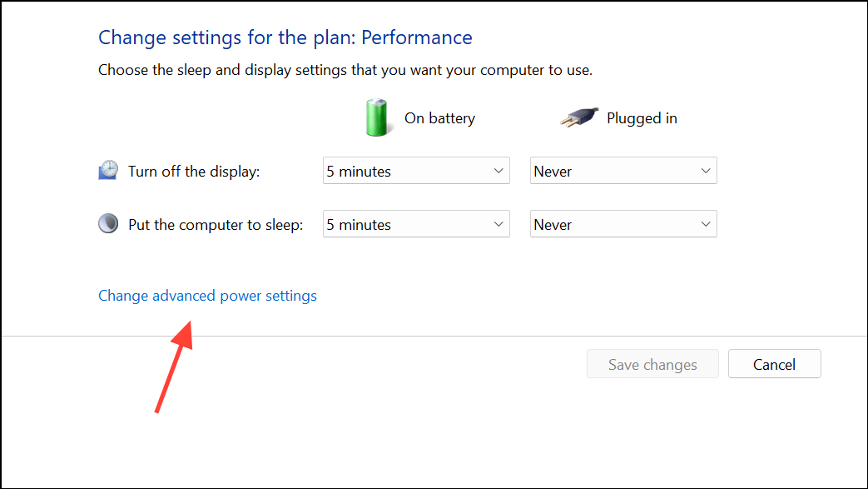The image size is (868, 489).
Task: Click the display clock icon next to 'Turn off the display'
Action: (x=108, y=169)
